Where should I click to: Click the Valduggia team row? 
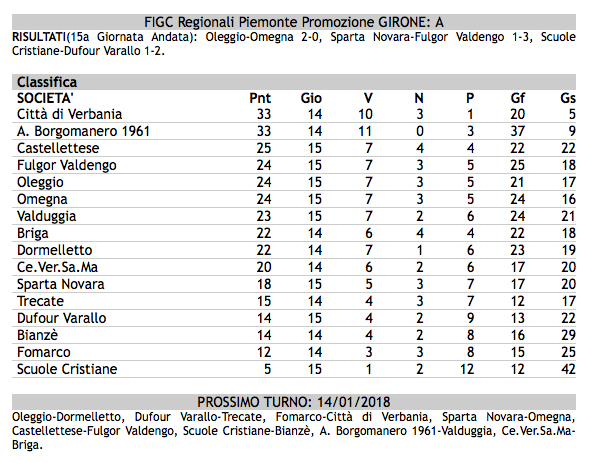point(294,216)
